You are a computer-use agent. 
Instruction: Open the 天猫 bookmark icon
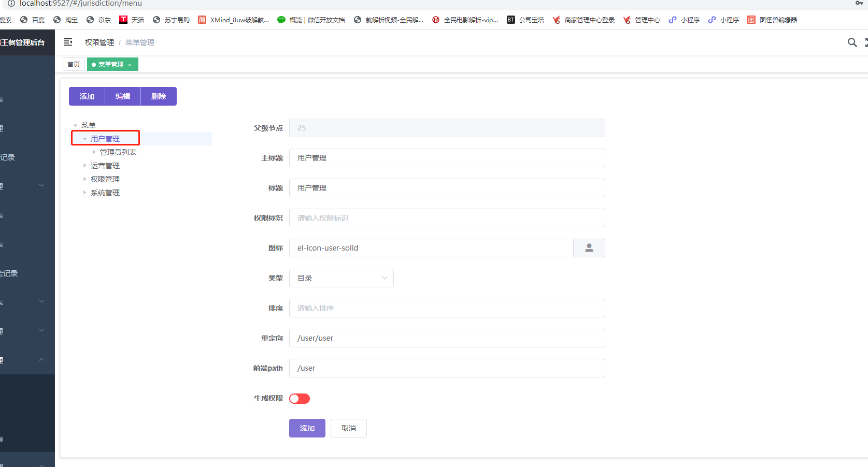(x=123, y=20)
